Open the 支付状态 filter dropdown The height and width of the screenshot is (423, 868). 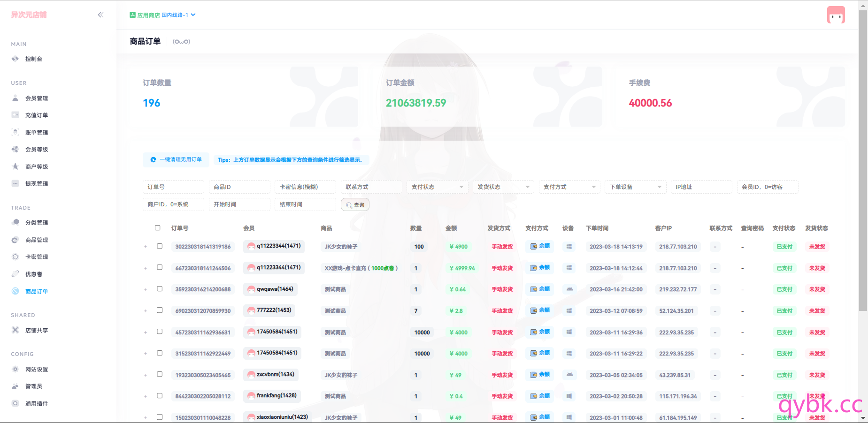437,187
